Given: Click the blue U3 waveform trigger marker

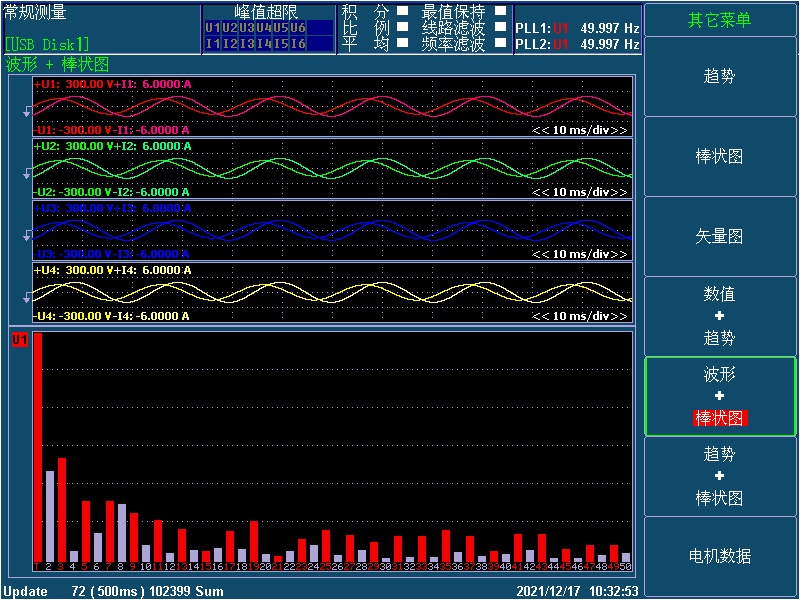Looking at the screenshot, I should pyautogui.click(x=27, y=236).
